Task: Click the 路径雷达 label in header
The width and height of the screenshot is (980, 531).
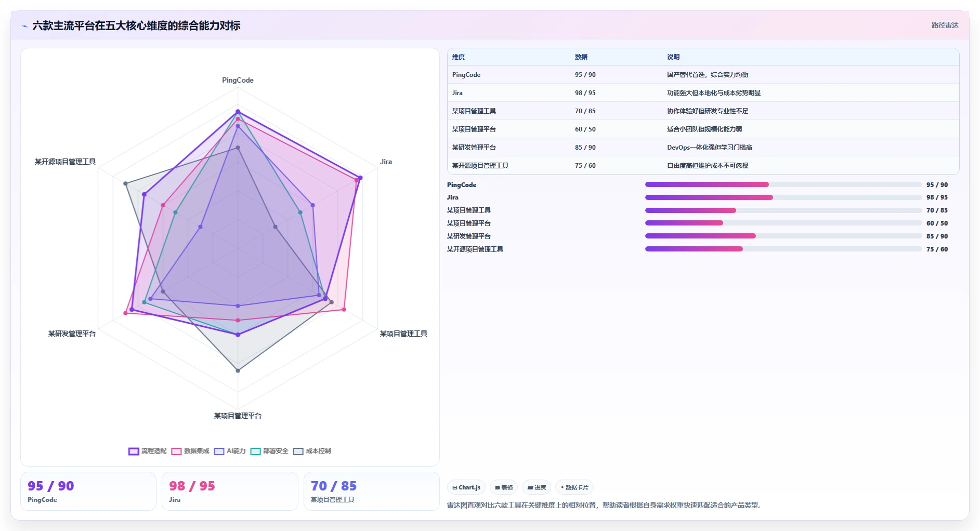Action: coord(945,25)
